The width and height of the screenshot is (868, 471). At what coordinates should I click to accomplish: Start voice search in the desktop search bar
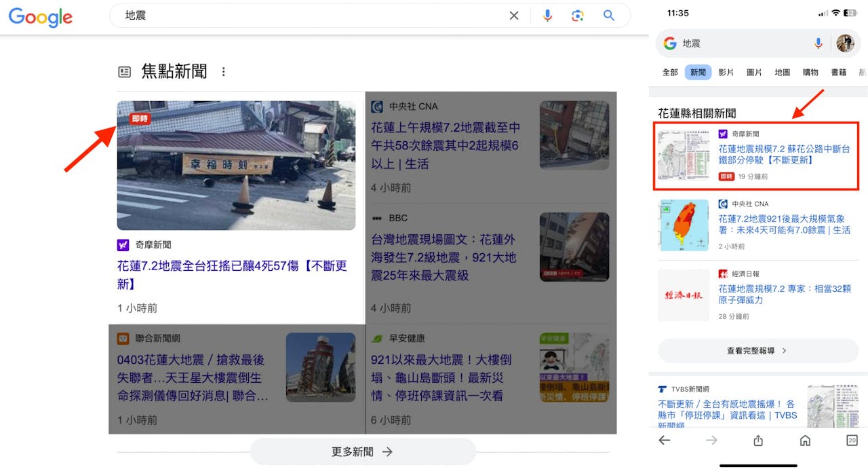(x=547, y=16)
